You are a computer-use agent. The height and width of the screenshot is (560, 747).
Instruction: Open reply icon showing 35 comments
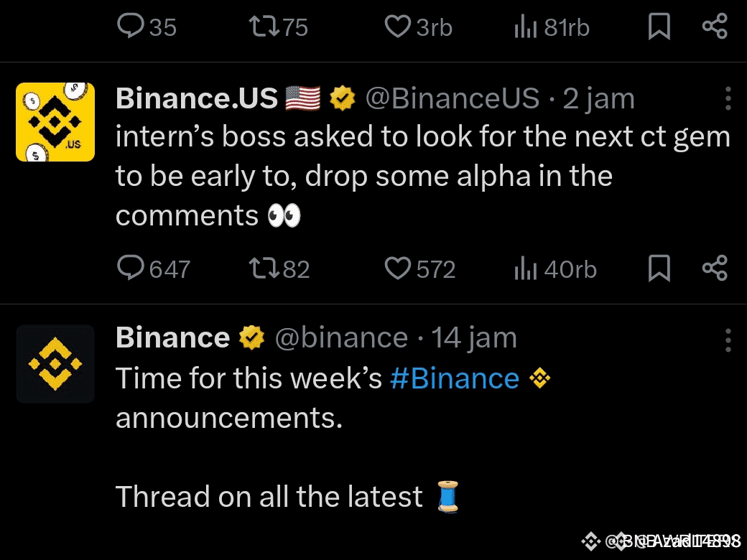[x=147, y=26]
